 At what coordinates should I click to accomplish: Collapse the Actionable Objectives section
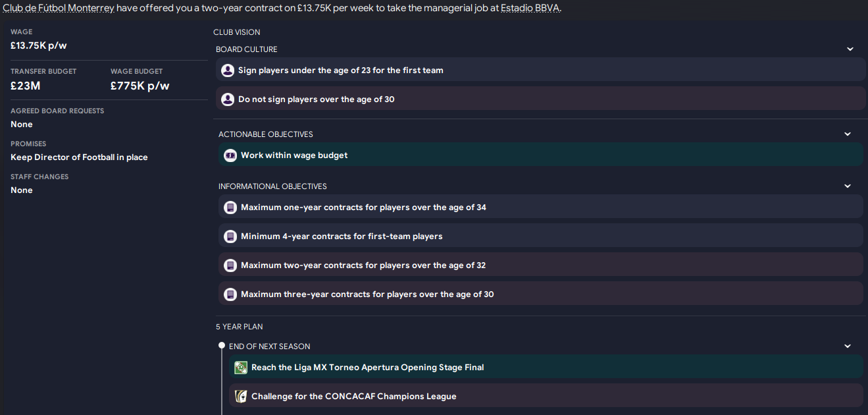(x=848, y=134)
